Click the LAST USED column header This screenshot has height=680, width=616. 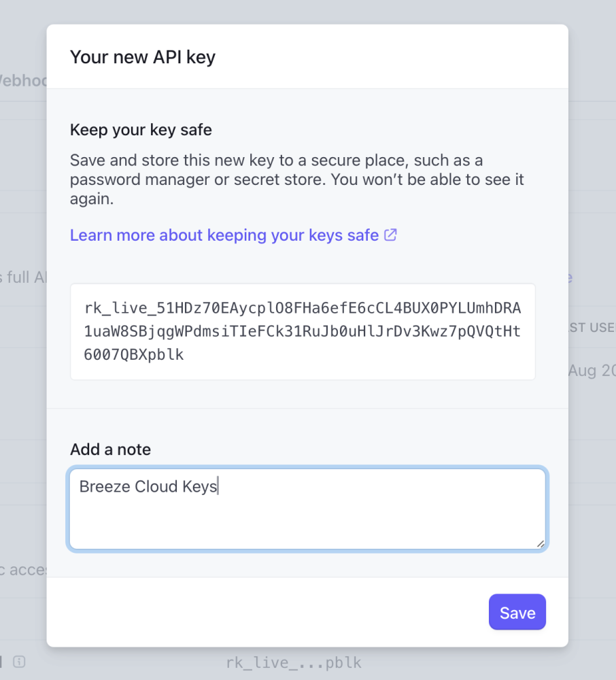[592, 328]
